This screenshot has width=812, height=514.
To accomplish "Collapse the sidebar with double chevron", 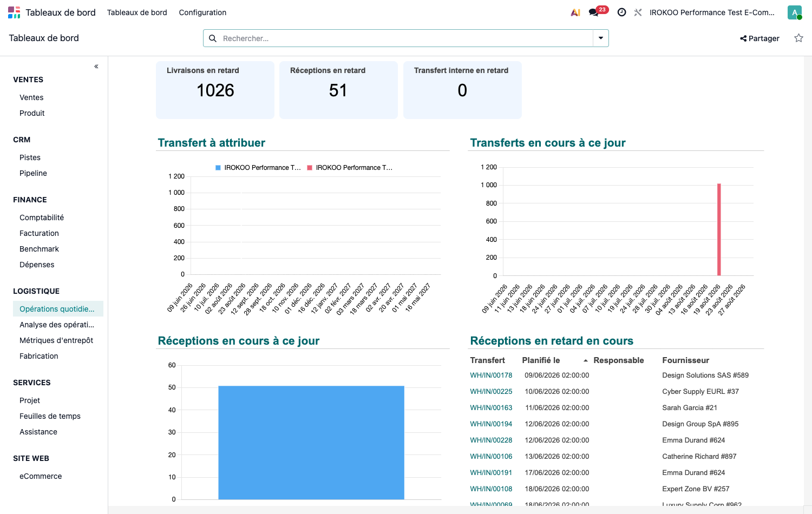I will tap(96, 67).
